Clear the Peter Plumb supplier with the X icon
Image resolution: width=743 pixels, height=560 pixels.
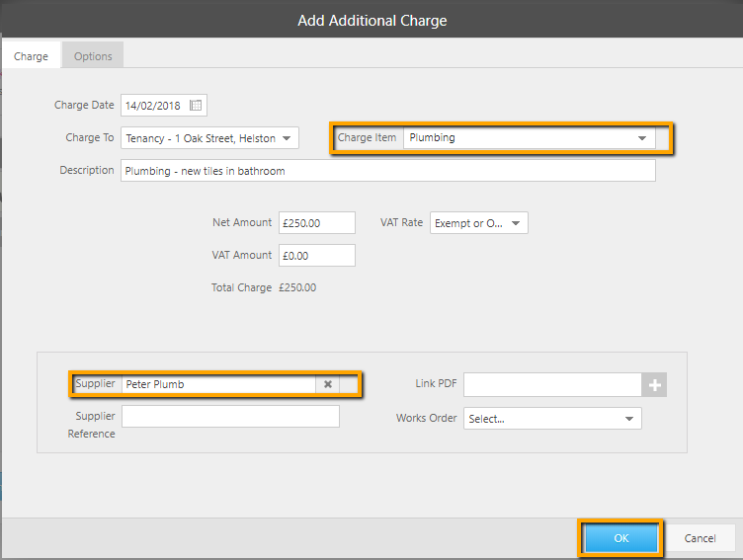[x=327, y=384]
